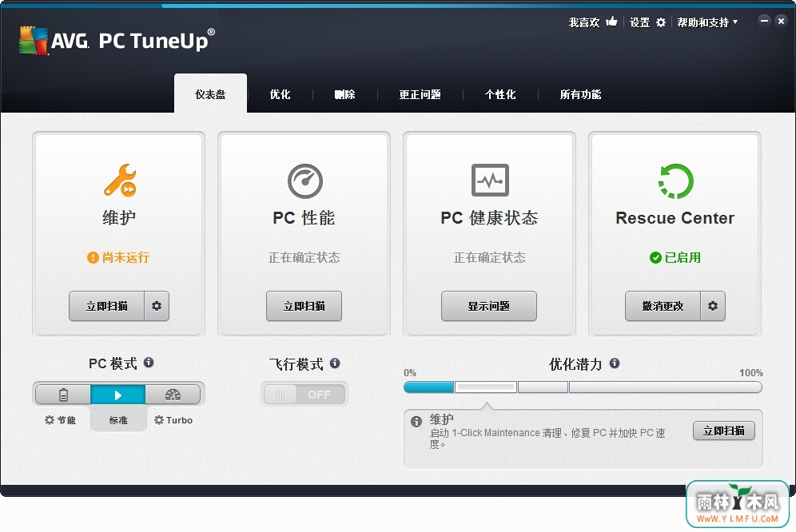Go to the 个性化 tab
This screenshot has width=796, height=532.
tap(500, 94)
